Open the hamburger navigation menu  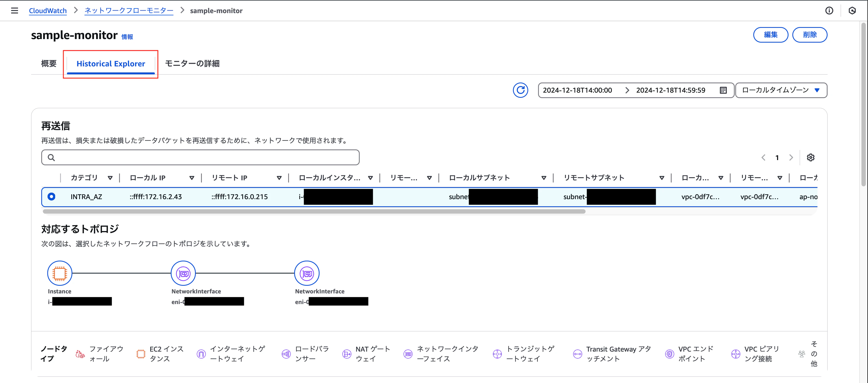click(14, 10)
